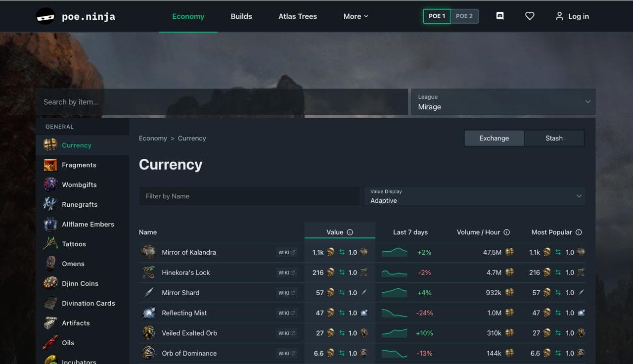Screen dimensions: 633x364
Task: Click the Allflame Embers sidebar icon
Action: (x=50, y=224)
